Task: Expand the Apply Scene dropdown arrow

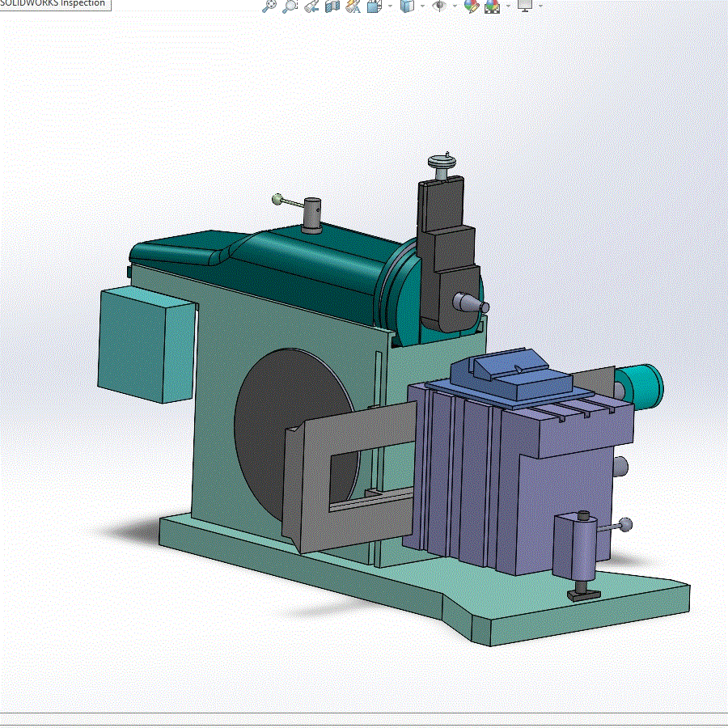Action: tap(508, 6)
